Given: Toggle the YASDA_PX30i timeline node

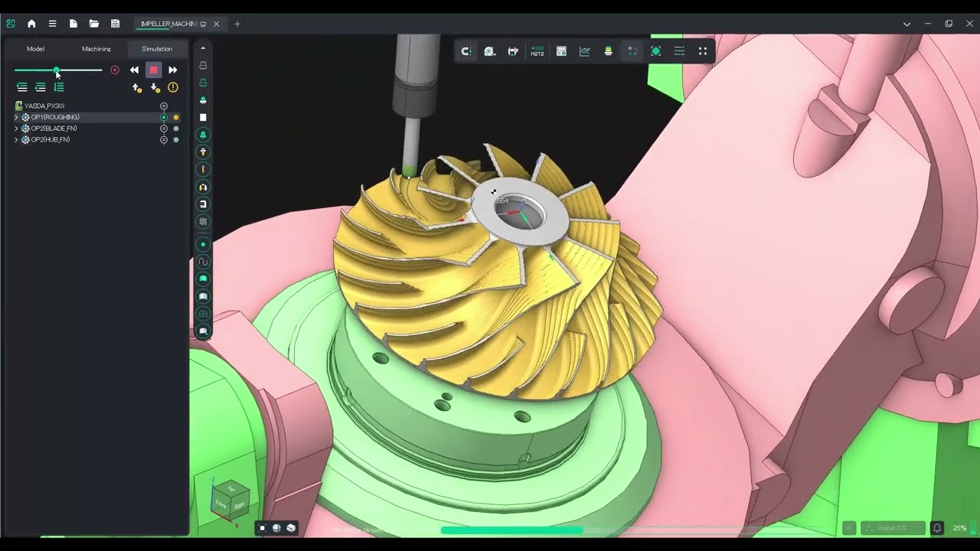Looking at the screenshot, I should coord(164,106).
